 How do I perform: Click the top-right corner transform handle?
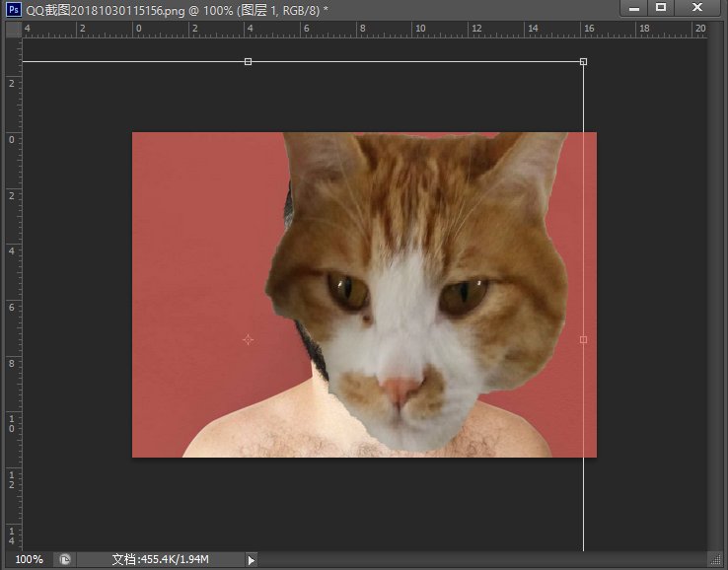[583, 62]
